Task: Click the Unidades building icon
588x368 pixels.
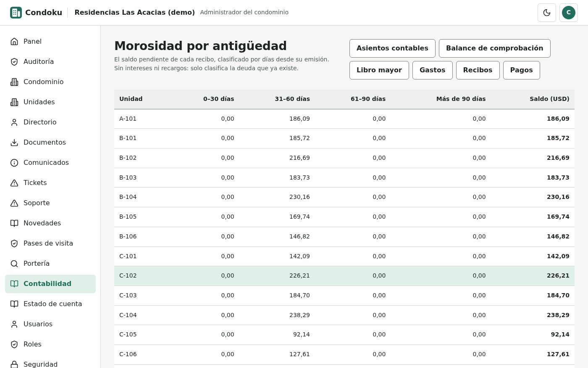Action: 14,102
